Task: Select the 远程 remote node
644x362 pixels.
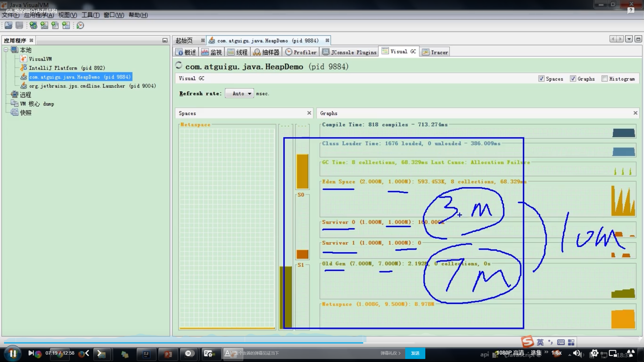Action: [25, 95]
